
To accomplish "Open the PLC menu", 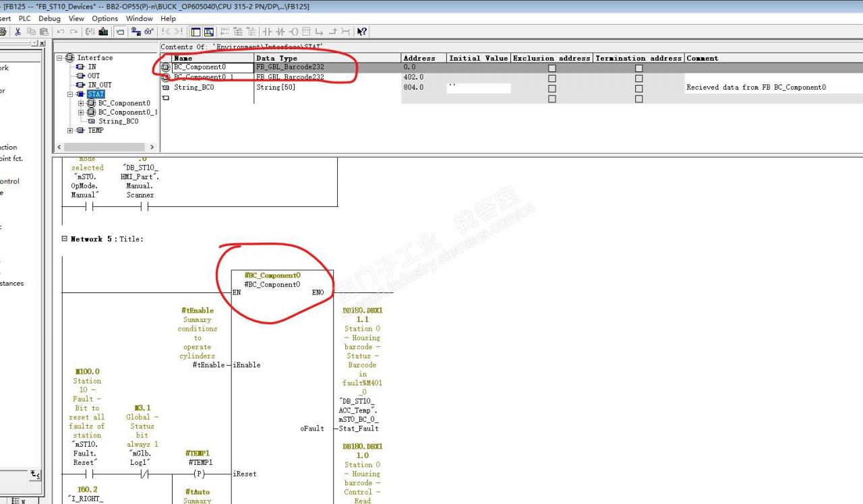I will pyautogui.click(x=24, y=18).
